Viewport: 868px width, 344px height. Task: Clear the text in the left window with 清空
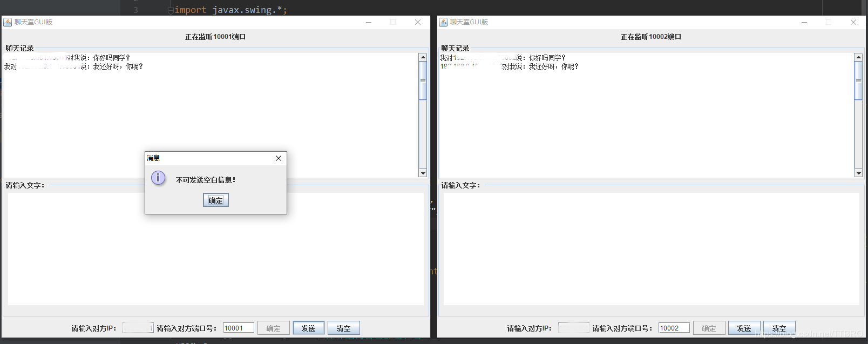click(x=344, y=328)
